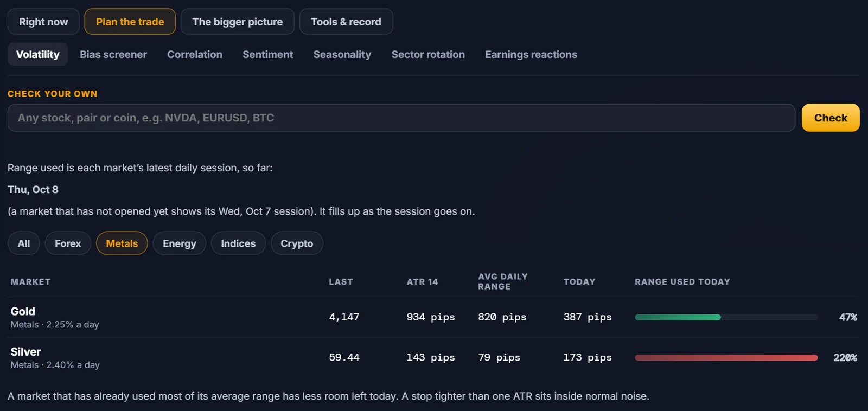Filter markets by All
868x411 pixels.
coord(24,243)
